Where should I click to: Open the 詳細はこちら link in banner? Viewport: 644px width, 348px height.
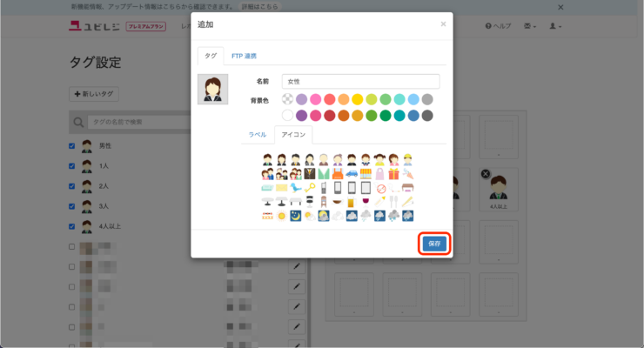point(259,7)
